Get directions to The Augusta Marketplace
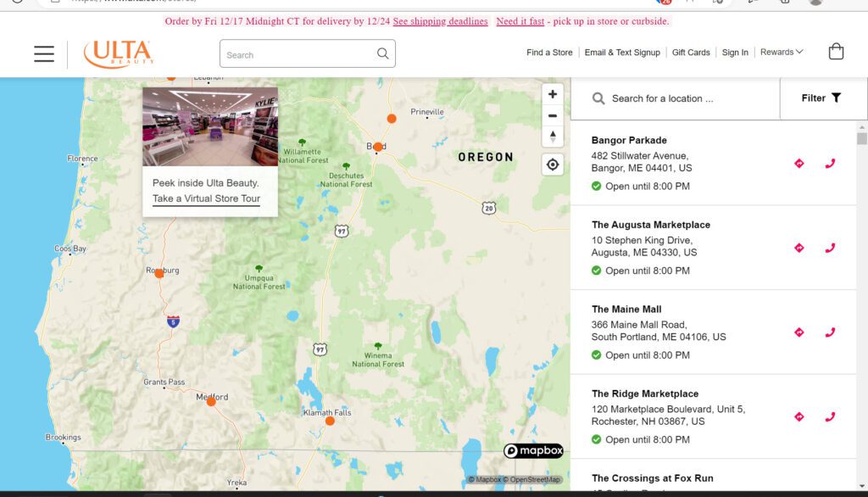The height and width of the screenshot is (497, 868). (798, 248)
